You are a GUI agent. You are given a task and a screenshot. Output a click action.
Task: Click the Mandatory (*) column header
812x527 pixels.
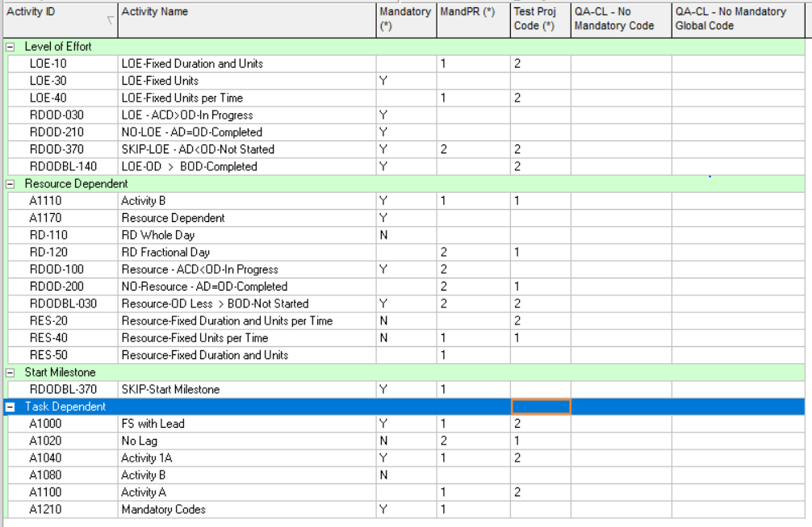click(406, 19)
